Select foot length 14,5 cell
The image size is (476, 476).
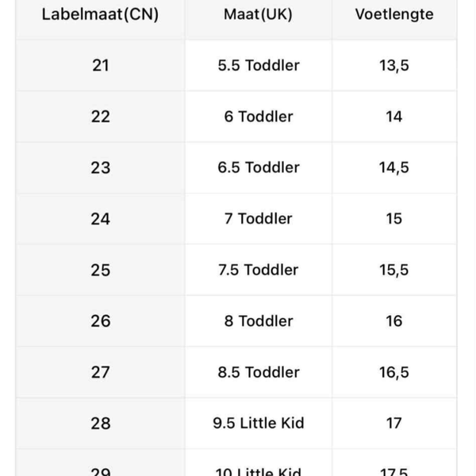394,167
